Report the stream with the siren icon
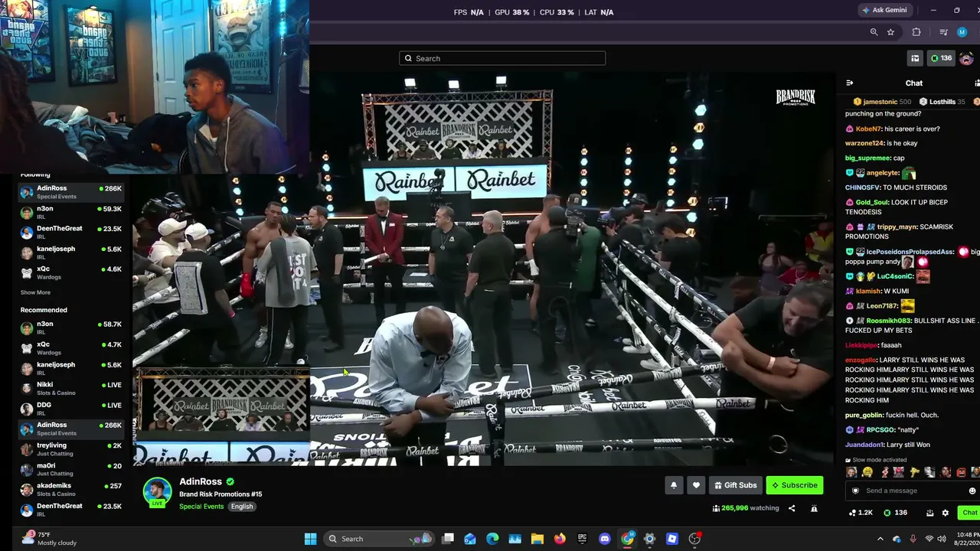 click(x=814, y=508)
